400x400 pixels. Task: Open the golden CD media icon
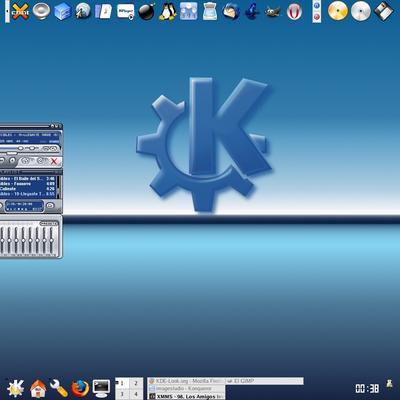coord(337,11)
